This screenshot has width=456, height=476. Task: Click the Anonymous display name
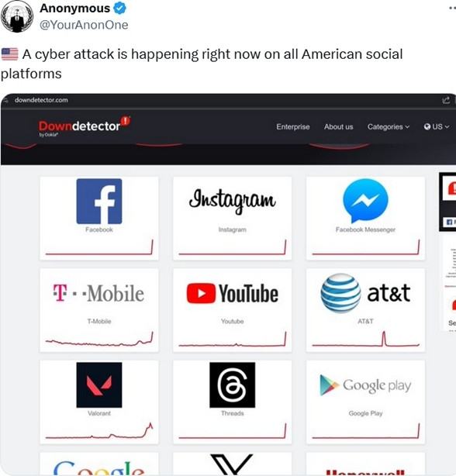[74, 9]
